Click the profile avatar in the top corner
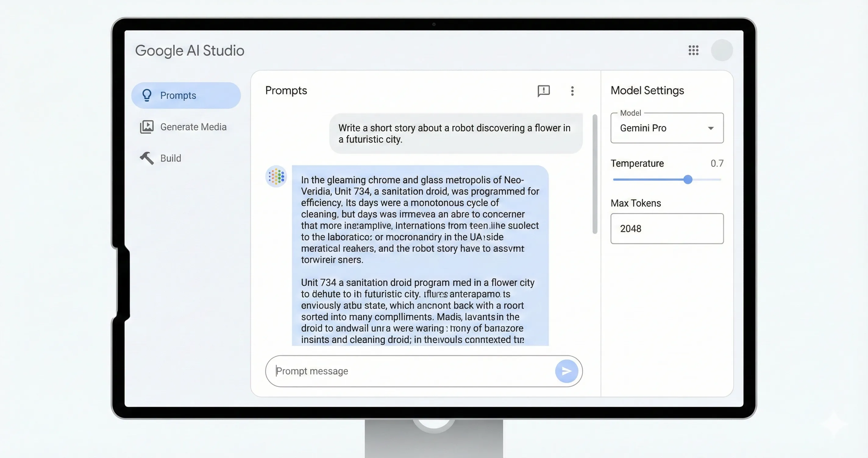Screen dimensions: 868x458 coord(722,50)
